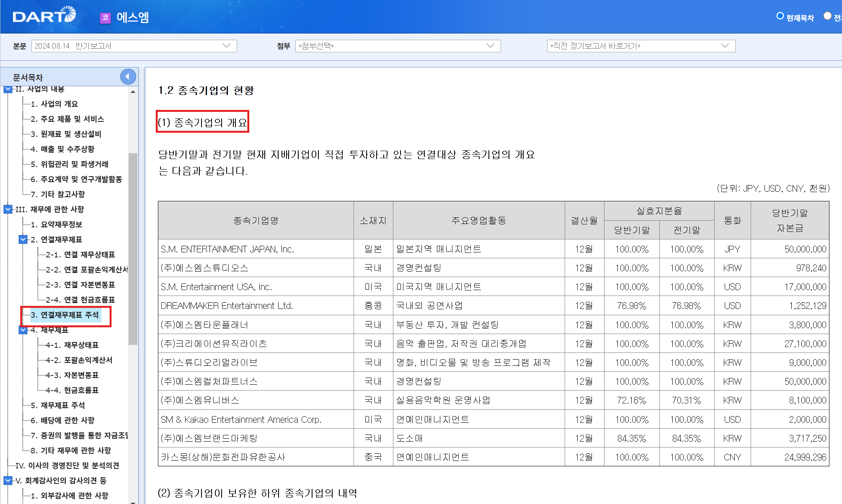Open 4. 매출 및 수주상황 section

tap(63, 149)
